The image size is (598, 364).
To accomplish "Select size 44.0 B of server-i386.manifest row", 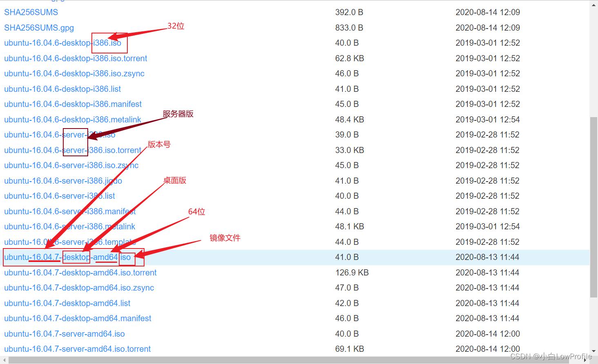I will tap(347, 211).
